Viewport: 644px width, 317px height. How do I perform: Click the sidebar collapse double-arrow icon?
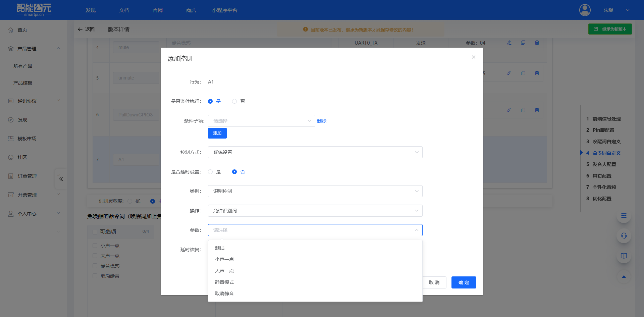pyautogui.click(x=61, y=179)
